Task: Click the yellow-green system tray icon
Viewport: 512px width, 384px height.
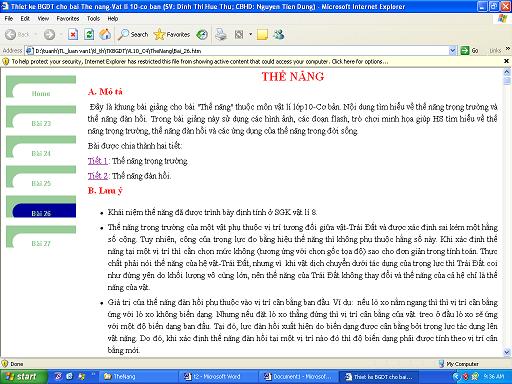Action: [x=475, y=377]
